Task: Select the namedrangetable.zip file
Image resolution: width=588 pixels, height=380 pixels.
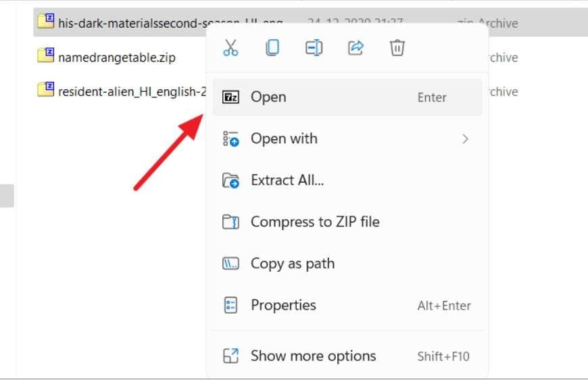Action: click(116, 57)
